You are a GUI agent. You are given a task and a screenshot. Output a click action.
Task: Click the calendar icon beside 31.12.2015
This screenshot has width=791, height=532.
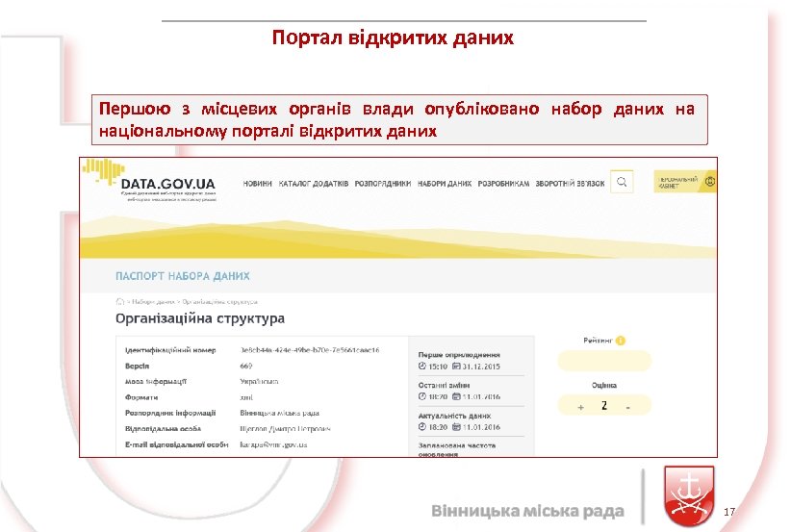(x=456, y=367)
